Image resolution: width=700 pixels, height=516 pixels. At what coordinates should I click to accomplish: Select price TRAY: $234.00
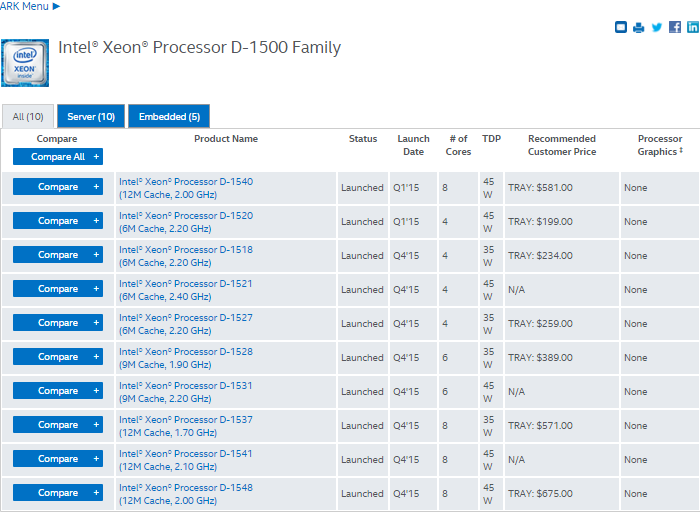pyautogui.click(x=540, y=256)
